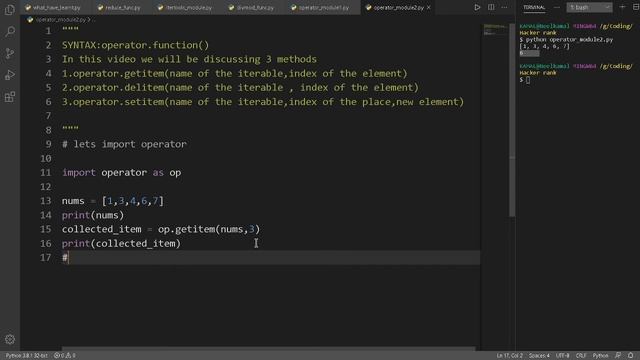Click the editor minimap preview
The image size is (640, 360).
coord(495,29)
